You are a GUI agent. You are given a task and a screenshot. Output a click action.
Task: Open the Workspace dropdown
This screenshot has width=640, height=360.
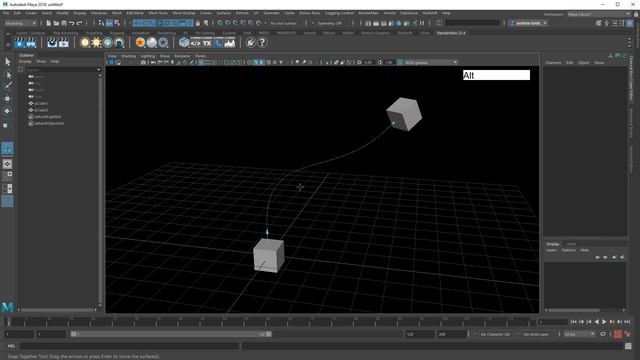pos(599,14)
